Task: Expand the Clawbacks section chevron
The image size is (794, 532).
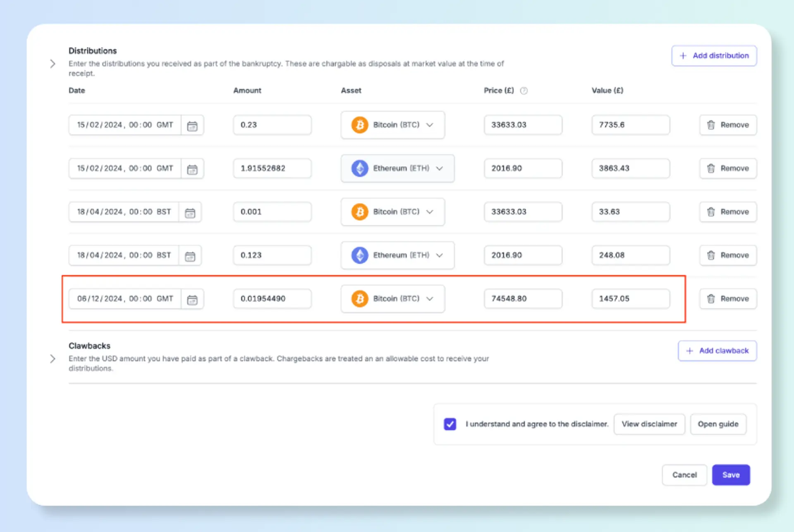Action: [x=53, y=358]
